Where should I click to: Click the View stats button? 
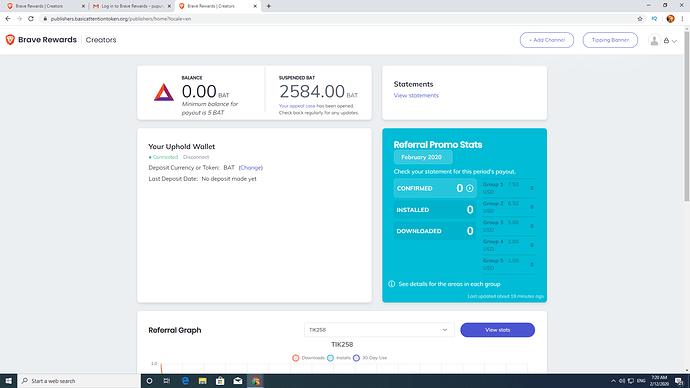point(497,330)
